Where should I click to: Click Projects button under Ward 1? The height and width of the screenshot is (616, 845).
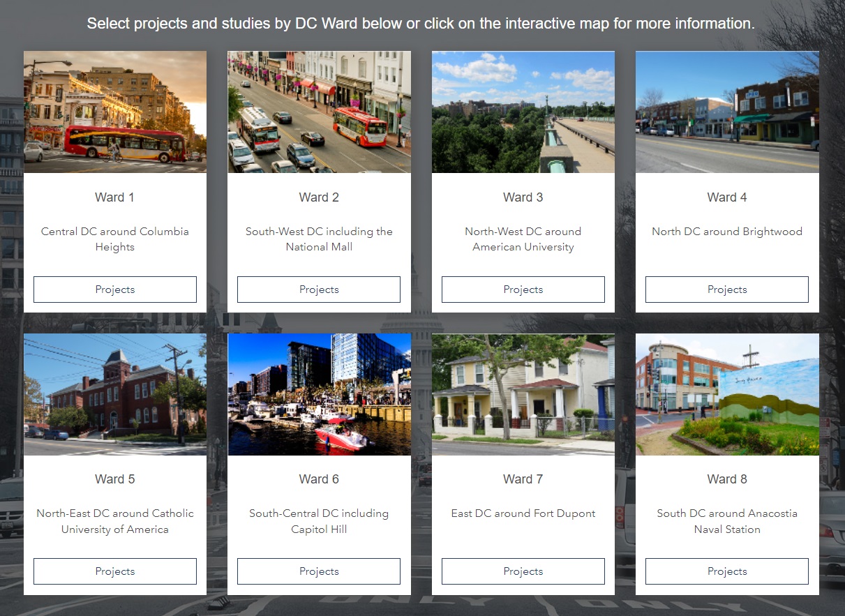click(x=114, y=289)
